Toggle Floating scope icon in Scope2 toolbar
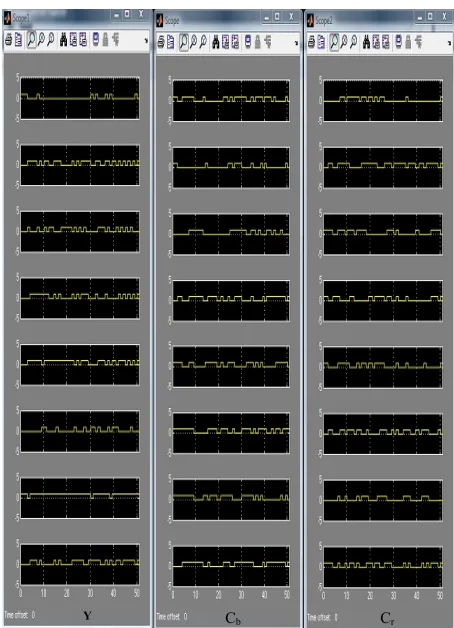Image resolution: width=454 pixels, height=628 pixels. pyautogui.click(x=398, y=42)
